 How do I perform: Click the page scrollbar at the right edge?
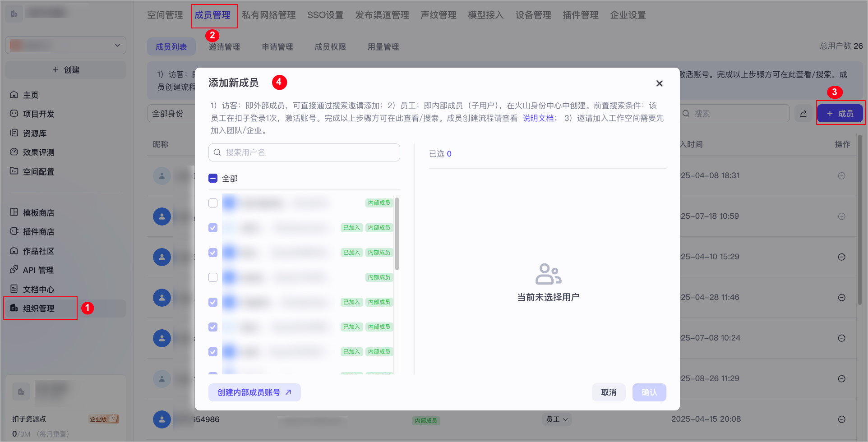(860, 220)
